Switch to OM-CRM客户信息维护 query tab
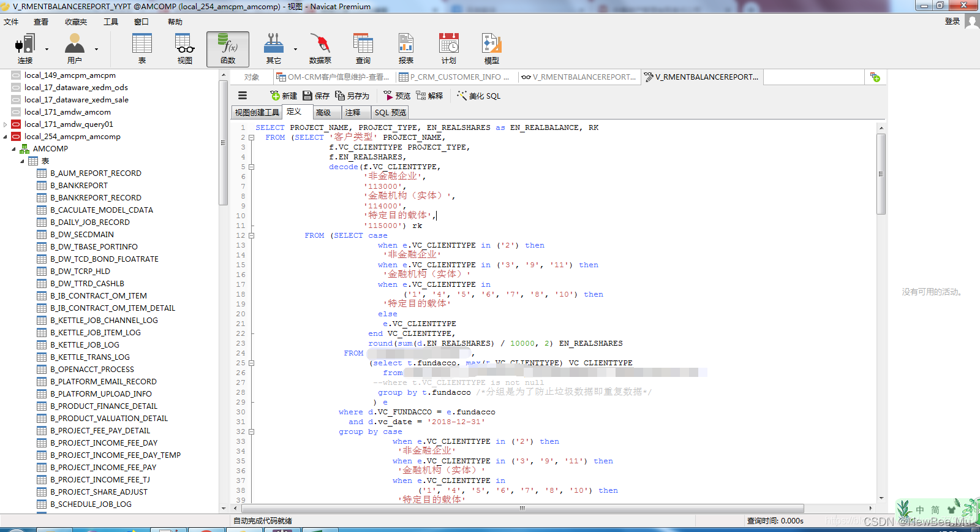 tap(333, 77)
